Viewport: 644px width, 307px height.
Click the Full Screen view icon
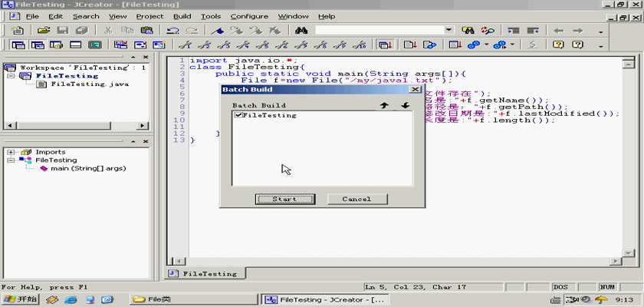tap(95, 45)
